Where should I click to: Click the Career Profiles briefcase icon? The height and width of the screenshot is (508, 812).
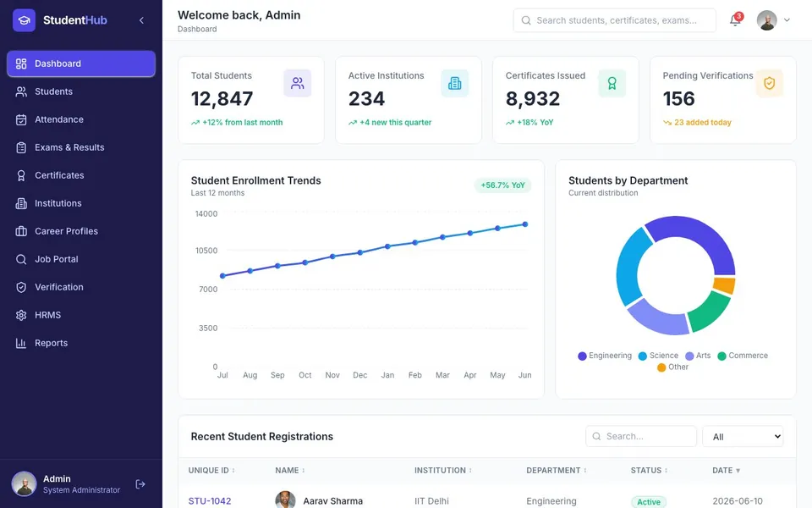[x=21, y=231]
